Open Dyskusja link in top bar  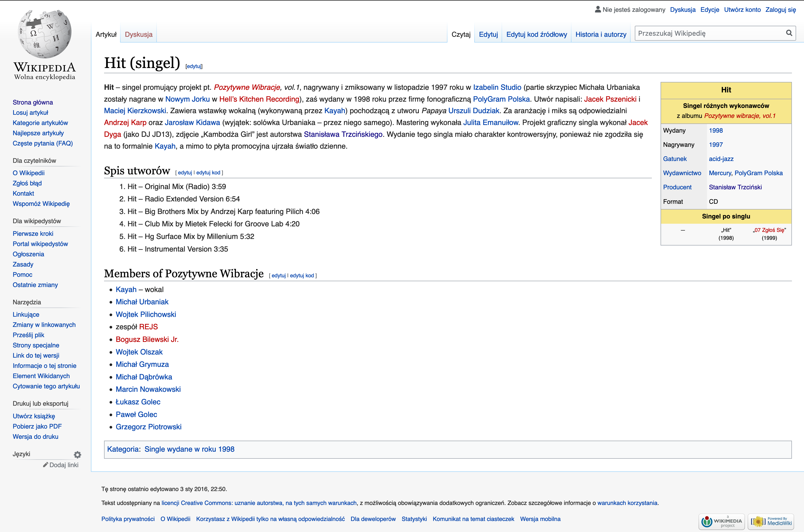(683, 9)
